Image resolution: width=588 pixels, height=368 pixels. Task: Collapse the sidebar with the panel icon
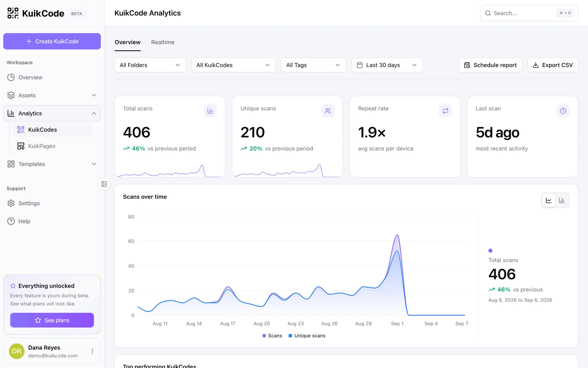click(x=104, y=184)
